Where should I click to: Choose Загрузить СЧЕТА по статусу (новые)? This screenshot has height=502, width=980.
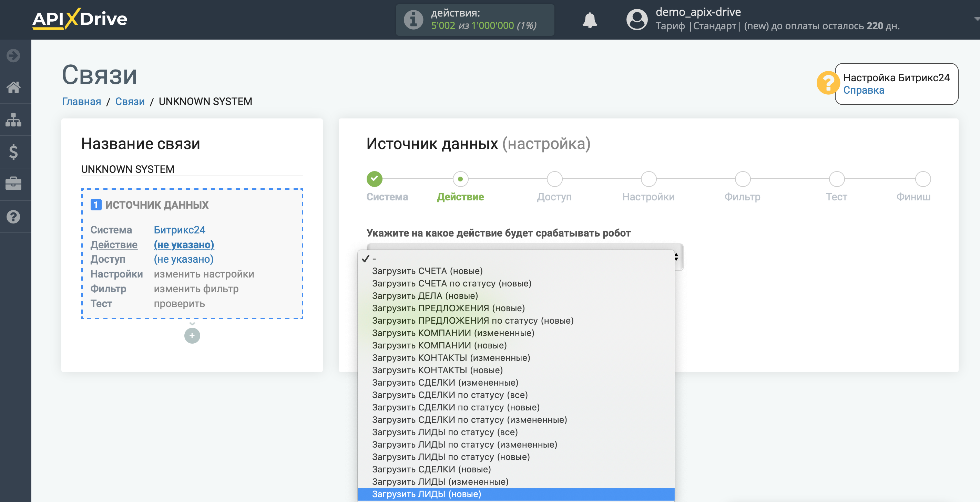(x=516, y=283)
